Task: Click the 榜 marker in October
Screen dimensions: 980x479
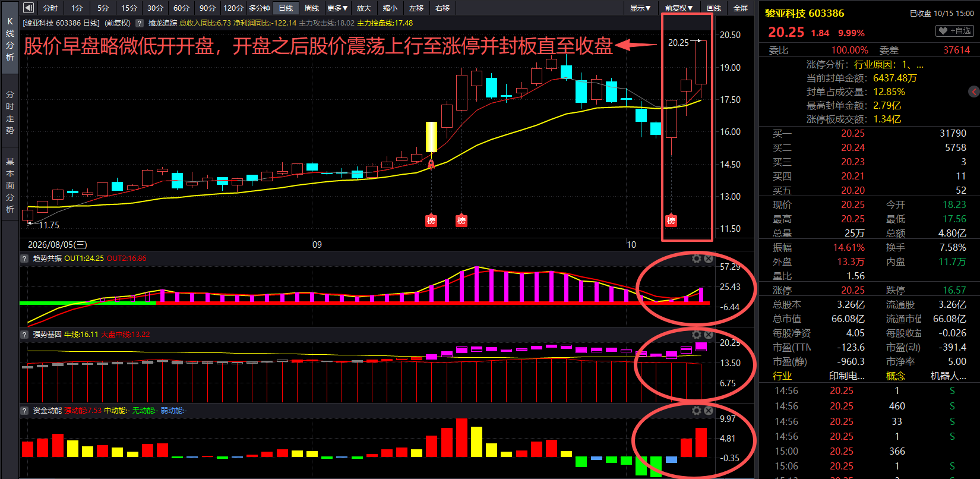Action: click(671, 220)
